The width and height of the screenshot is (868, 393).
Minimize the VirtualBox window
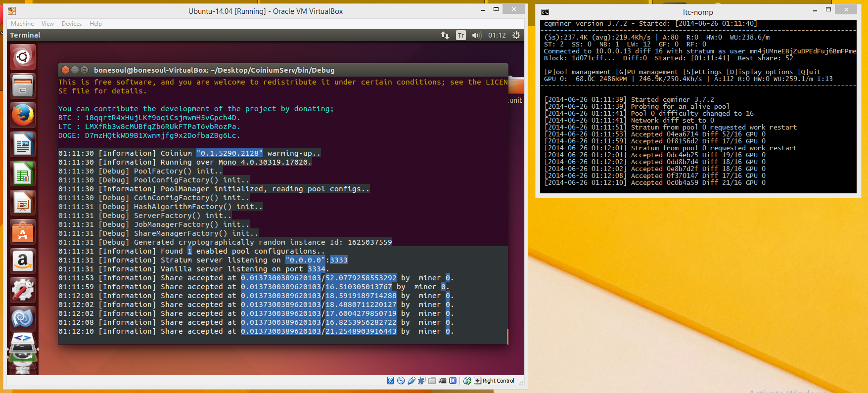tap(483, 10)
